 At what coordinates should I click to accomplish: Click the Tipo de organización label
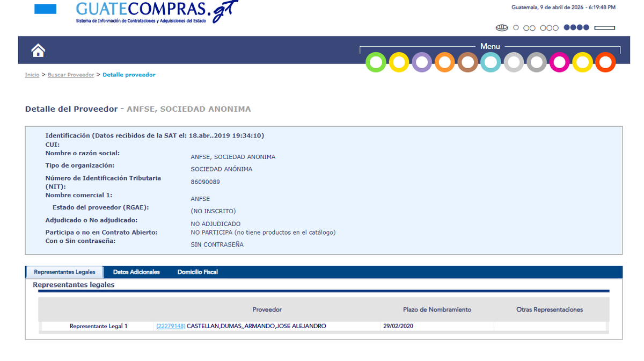79,165
